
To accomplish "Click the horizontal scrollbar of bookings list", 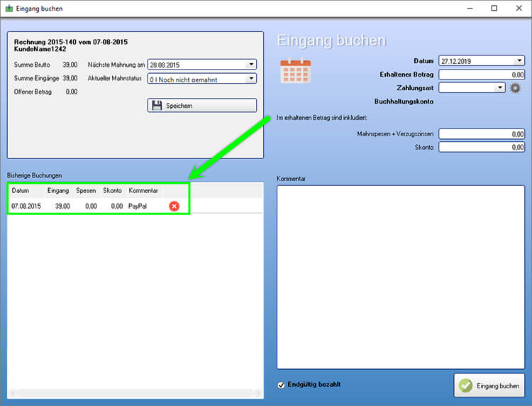I will click(x=135, y=393).
